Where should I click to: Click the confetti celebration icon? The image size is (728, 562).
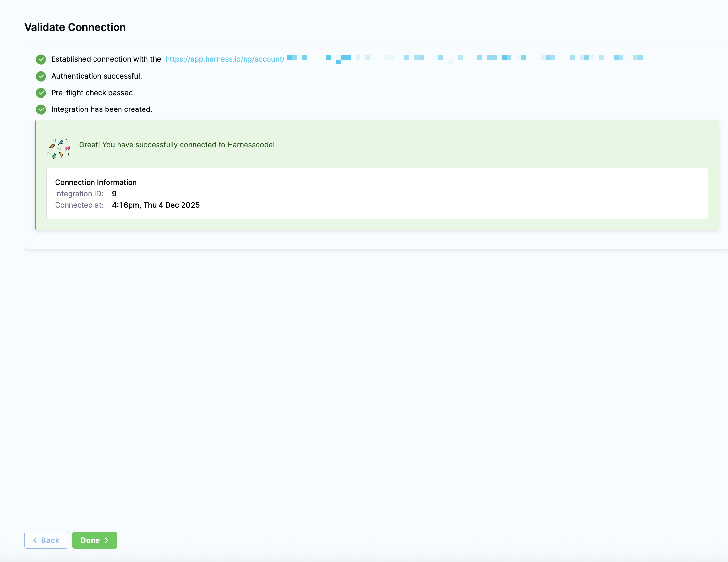point(59,149)
